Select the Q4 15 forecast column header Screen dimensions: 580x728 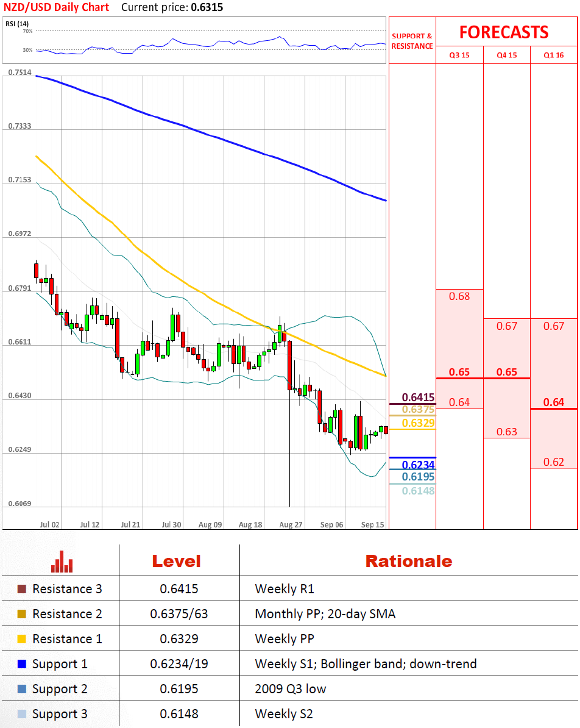click(507, 55)
